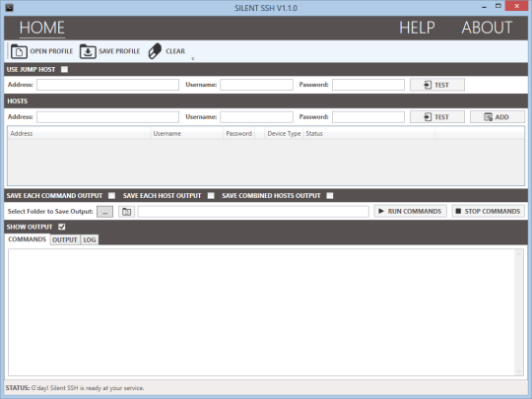
Task: Sort by the Device Type column header
Action: [284, 133]
